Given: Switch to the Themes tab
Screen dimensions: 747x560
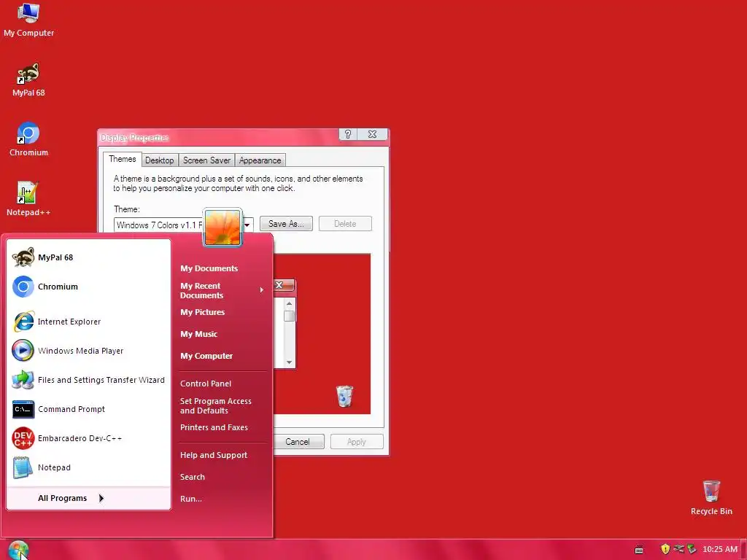Looking at the screenshot, I should point(123,159).
